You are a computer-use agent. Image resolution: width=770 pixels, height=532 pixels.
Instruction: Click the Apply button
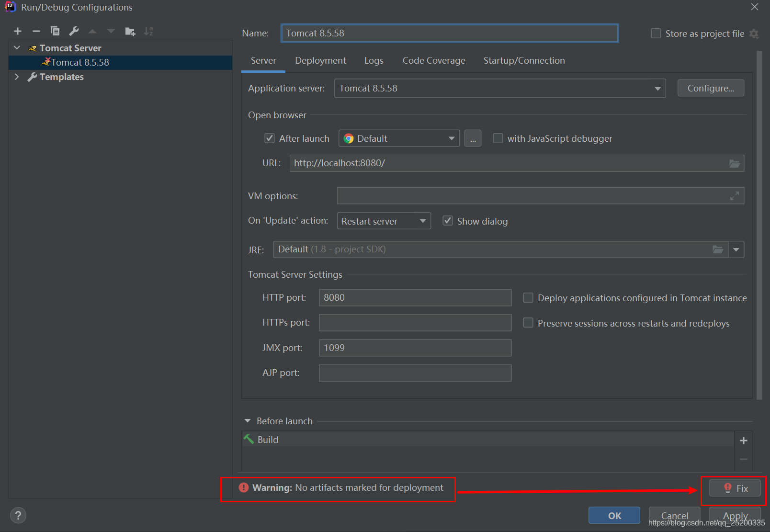point(735,516)
